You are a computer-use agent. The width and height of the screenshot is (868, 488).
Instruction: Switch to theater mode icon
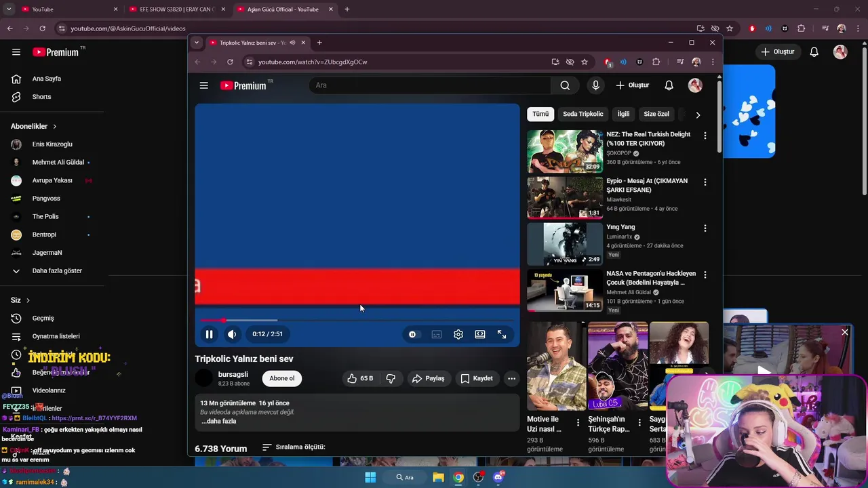tap(480, 334)
